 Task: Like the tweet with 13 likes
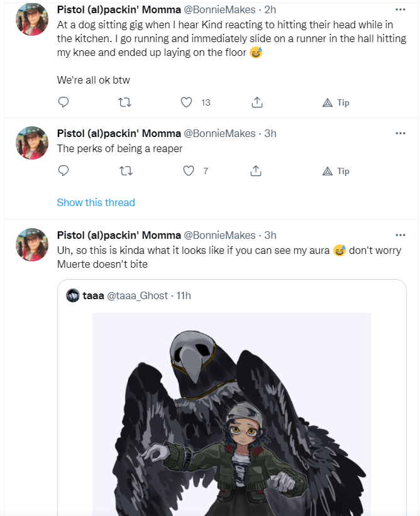tap(186, 102)
